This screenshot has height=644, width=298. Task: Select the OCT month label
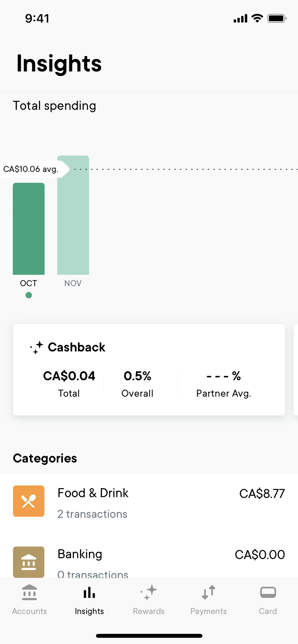tap(29, 283)
